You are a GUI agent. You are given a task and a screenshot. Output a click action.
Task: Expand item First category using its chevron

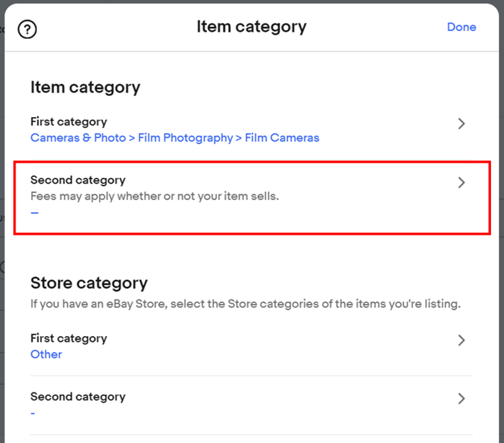[461, 124]
